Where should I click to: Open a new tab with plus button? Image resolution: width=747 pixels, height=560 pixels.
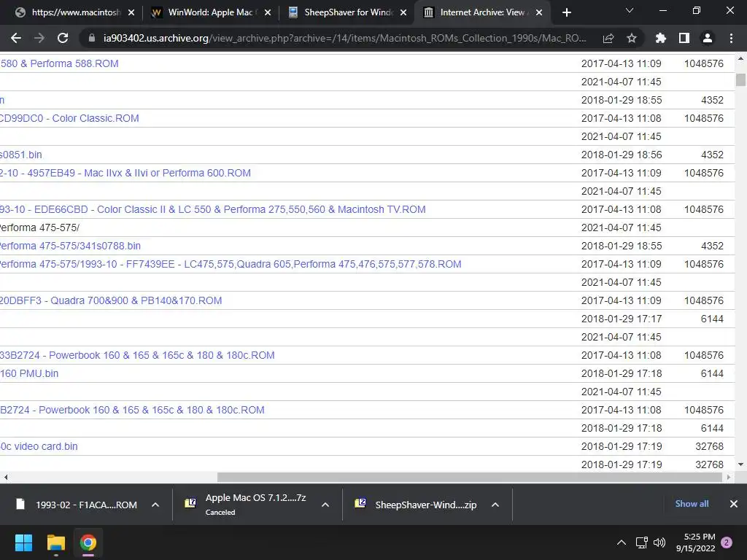(x=566, y=12)
